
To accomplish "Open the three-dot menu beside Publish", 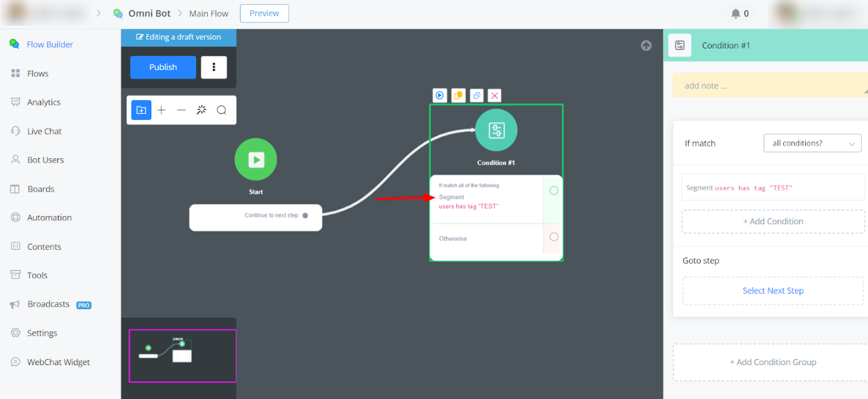I will point(214,67).
